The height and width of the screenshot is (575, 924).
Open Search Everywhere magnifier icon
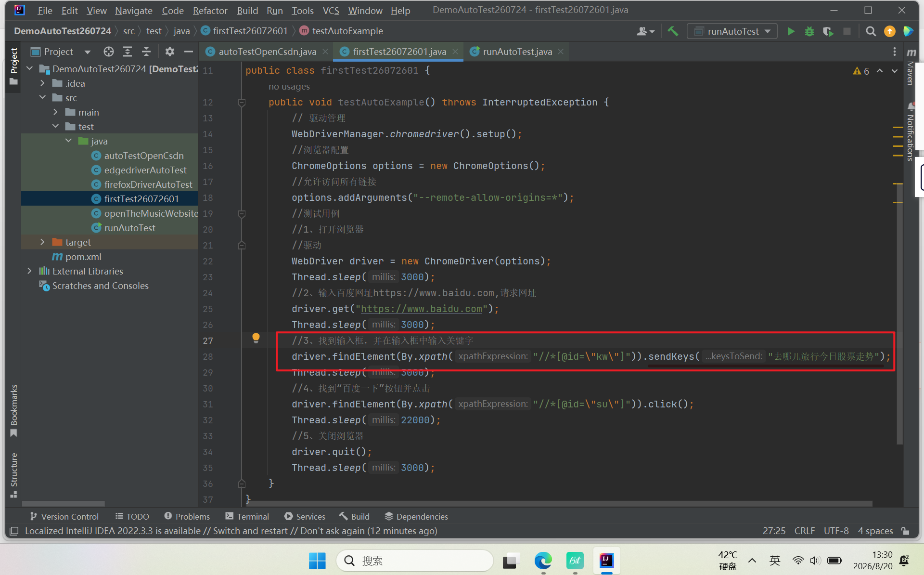tap(871, 31)
